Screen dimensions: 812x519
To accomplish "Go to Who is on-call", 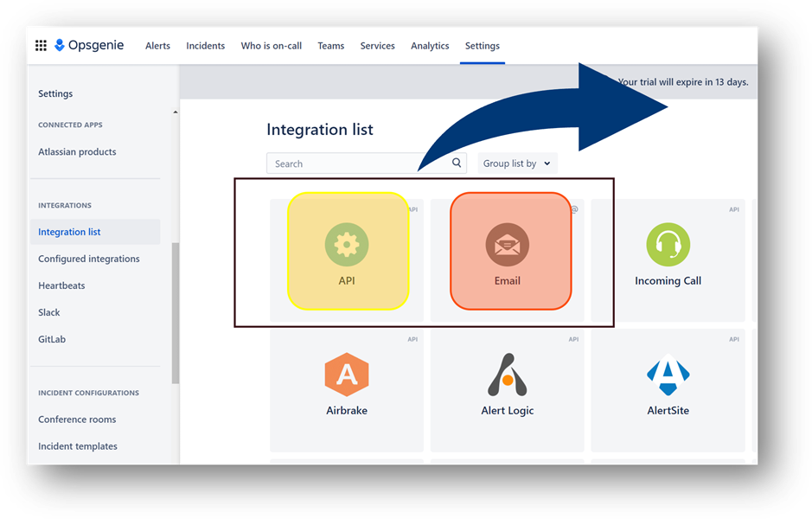I will [272, 46].
